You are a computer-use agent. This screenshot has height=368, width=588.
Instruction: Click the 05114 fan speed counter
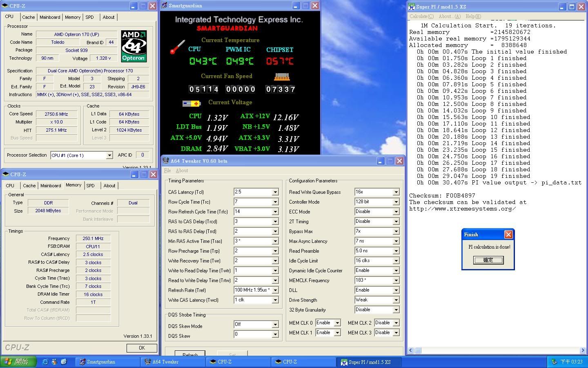click(x=204, y=89)
